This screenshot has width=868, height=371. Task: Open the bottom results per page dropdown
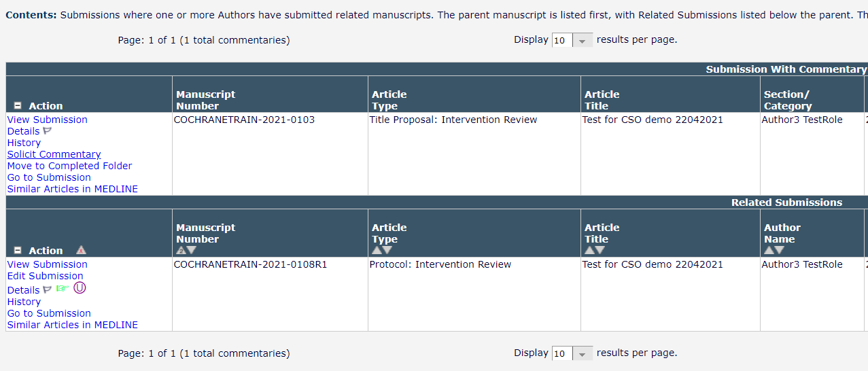pos(583,353)
